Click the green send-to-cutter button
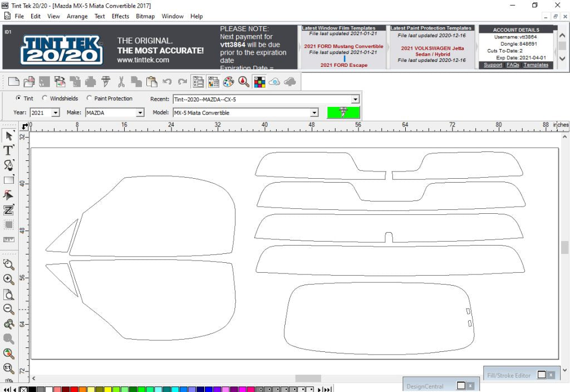Image resolution: width=570 pixels, height=392 pixels. tap(343, 112)
